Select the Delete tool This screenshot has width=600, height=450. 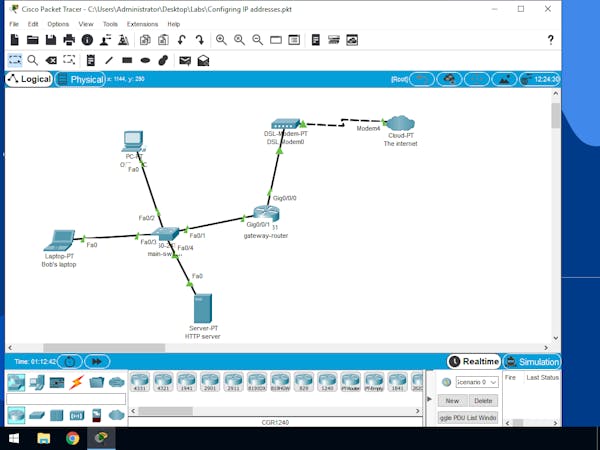(51, 60)
